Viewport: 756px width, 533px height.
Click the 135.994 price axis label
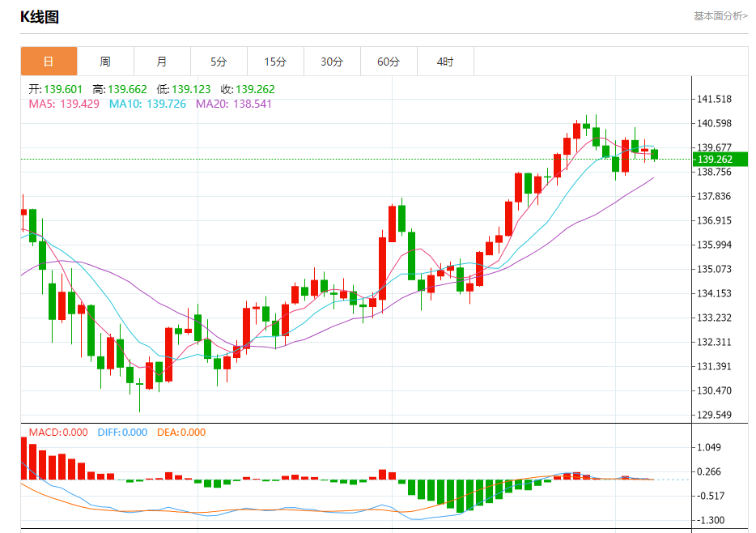point(715,245)
